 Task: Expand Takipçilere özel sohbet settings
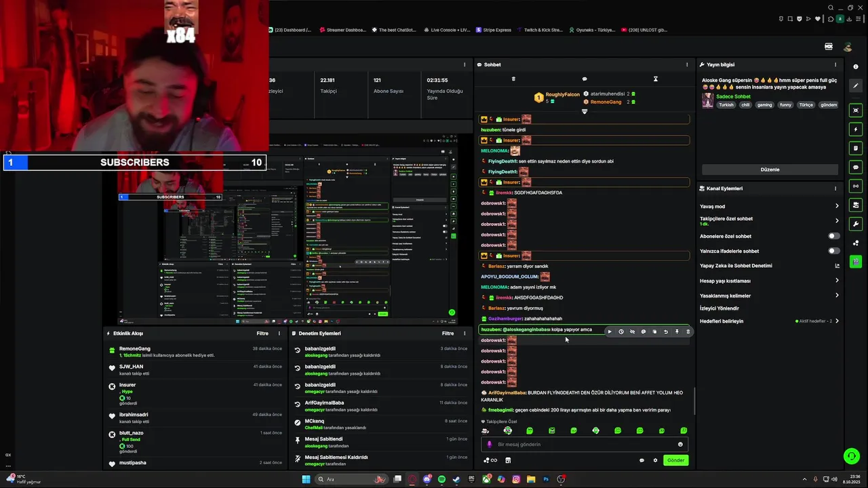[x=770, y=221]
